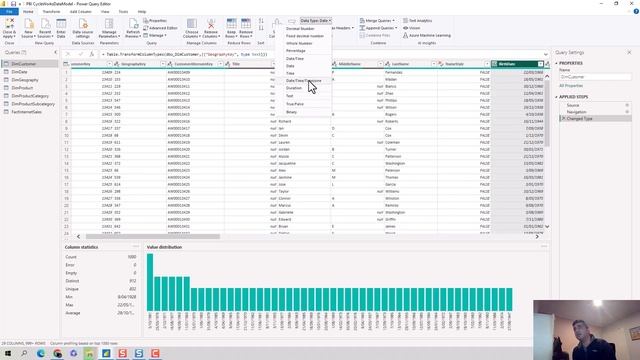This screenshot has height=360, width=640.
Task: Click the formula bar confirm checkmark icon
Action: pos(80,54)
